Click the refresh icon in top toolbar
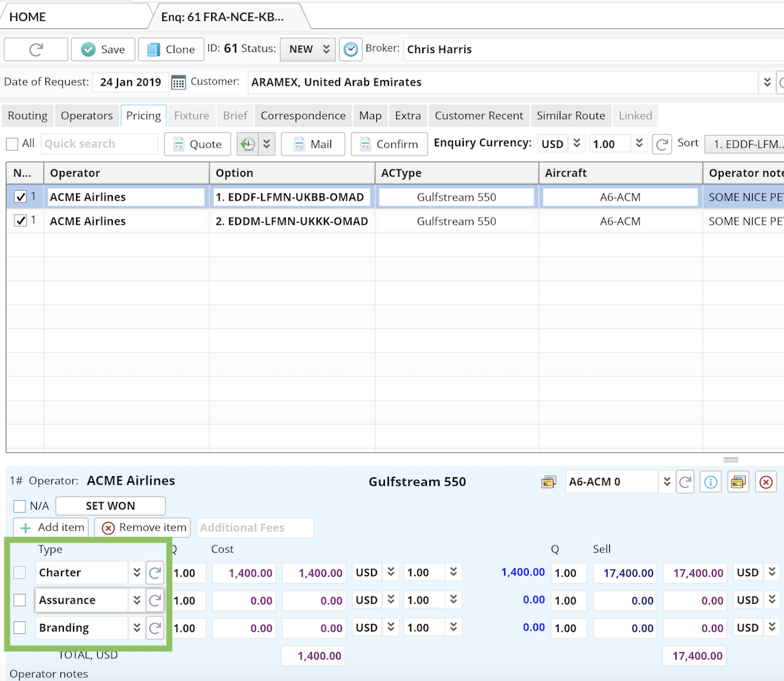 36,49
